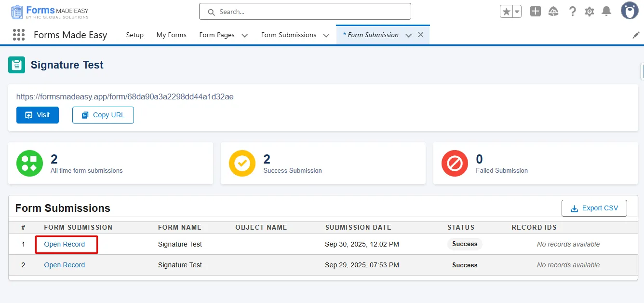Go to the Setup tab
The width and height of the screenshot is (644, 303).
[x=135, y=35]
